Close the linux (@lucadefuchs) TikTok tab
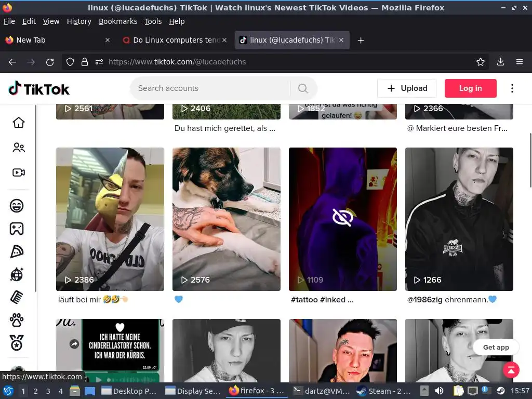The image size is (532, 399). point(341,40)
